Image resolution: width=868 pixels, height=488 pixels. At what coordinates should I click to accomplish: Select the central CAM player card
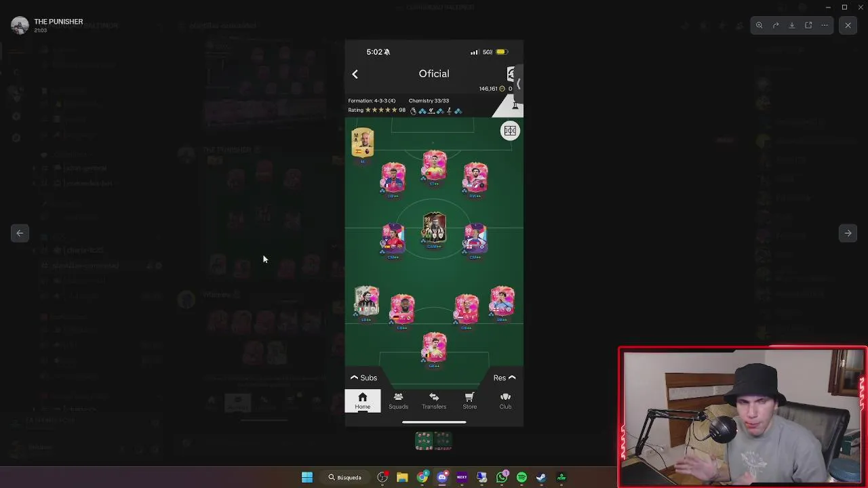point(434,229)
